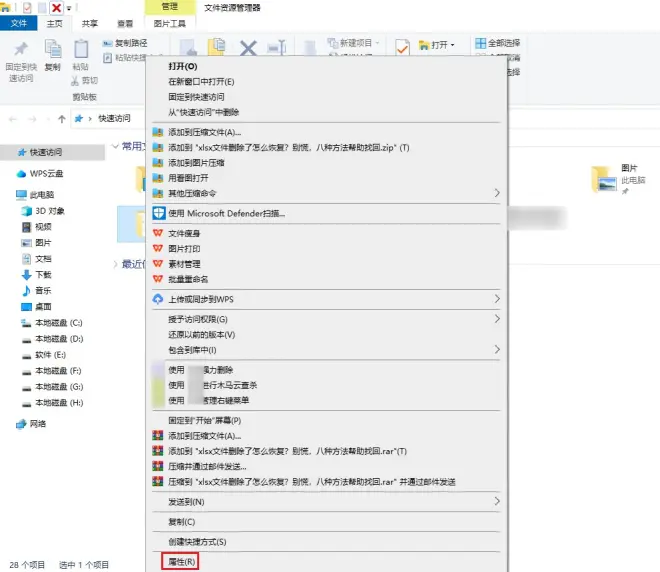Click Copy (复制) in the context menu
This screenshot has height=572, width=660.
click(181, 522)
